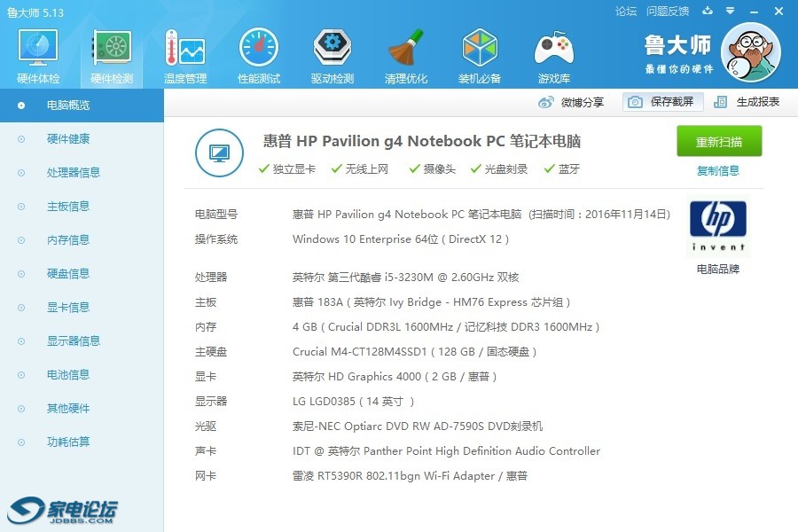
Task: Click the Optiarc DVD RW AD-7590S value
Action: (418, 426)
